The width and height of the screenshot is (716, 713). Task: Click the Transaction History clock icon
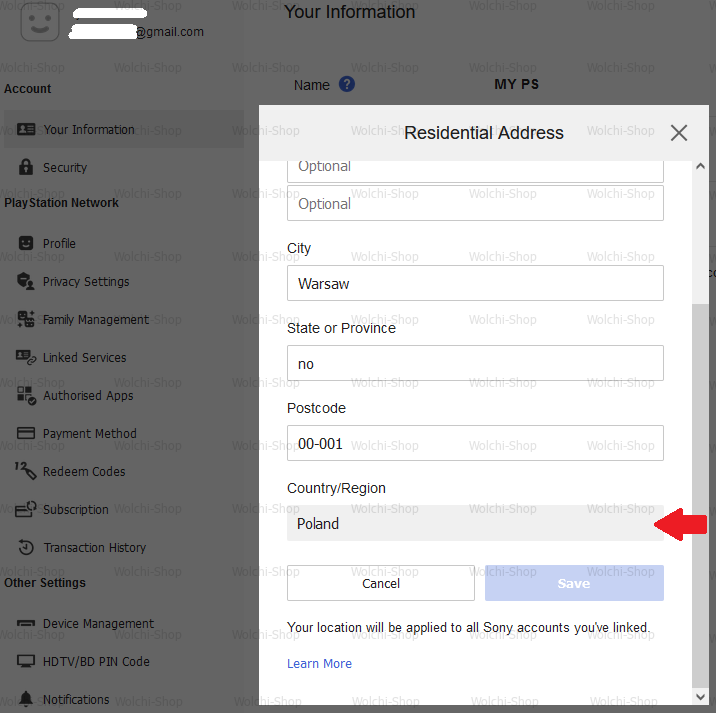pyautogui.click(x=26, y=548)
